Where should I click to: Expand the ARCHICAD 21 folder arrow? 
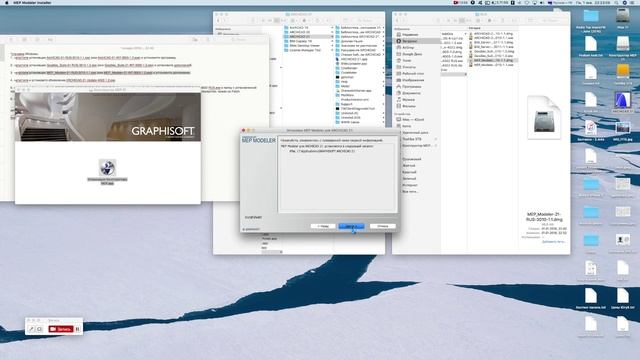[332, 36]
